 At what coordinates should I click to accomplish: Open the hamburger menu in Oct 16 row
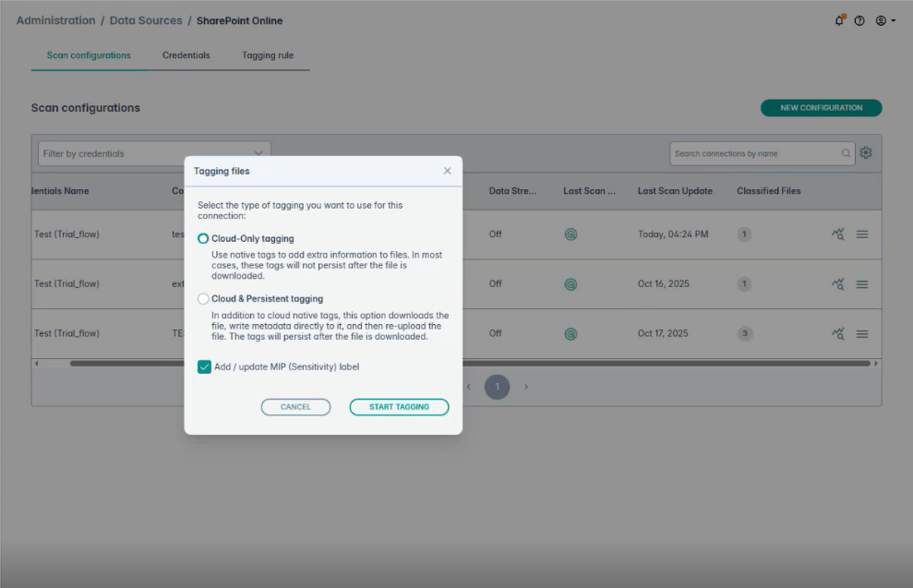pyautogui.click(x=861, y=284)
